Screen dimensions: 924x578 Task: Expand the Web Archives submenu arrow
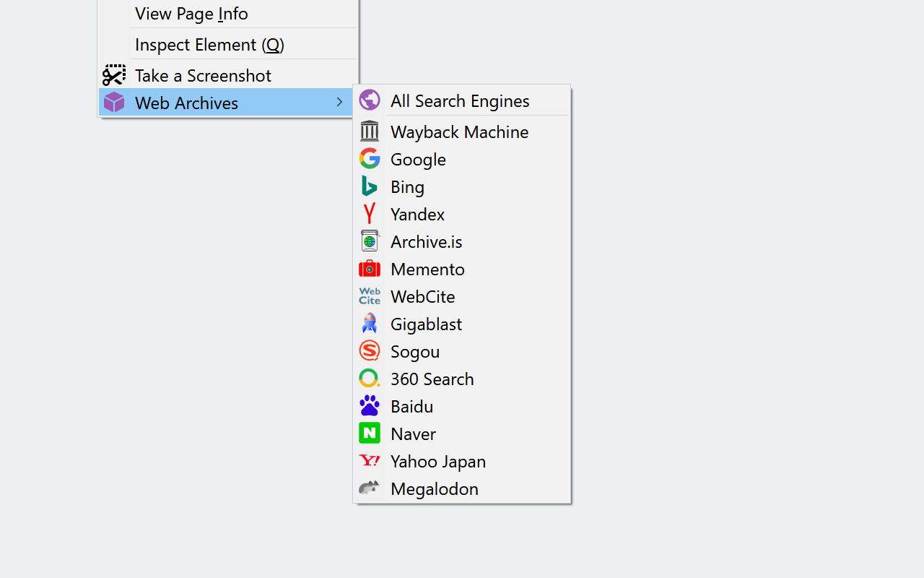coord(339,103)
